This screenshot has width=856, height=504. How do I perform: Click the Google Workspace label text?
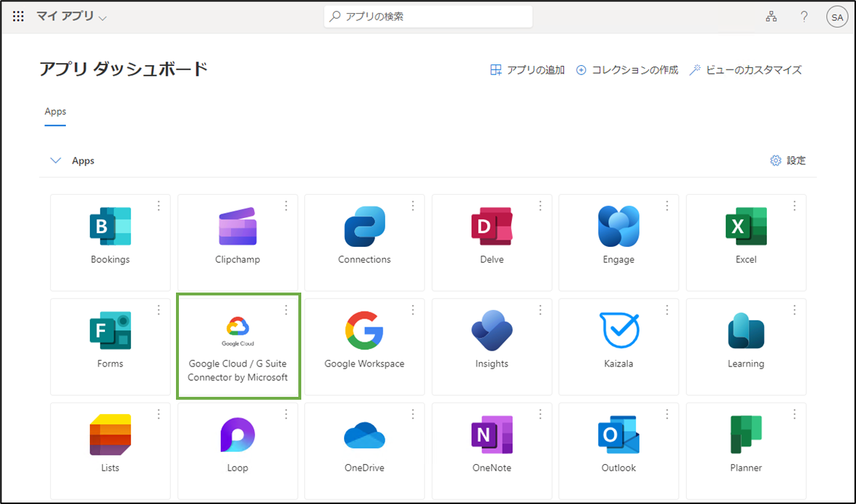pos(365,364)
